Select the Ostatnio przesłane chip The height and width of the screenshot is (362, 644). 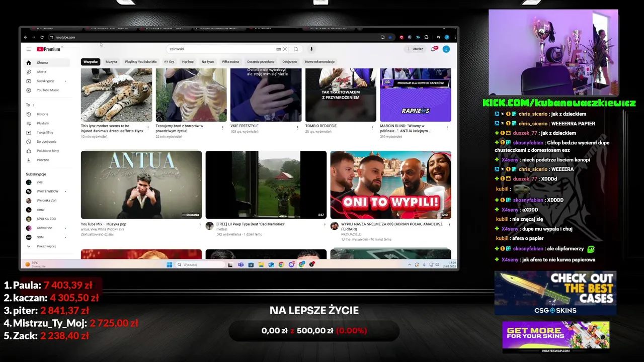point(261,62)
